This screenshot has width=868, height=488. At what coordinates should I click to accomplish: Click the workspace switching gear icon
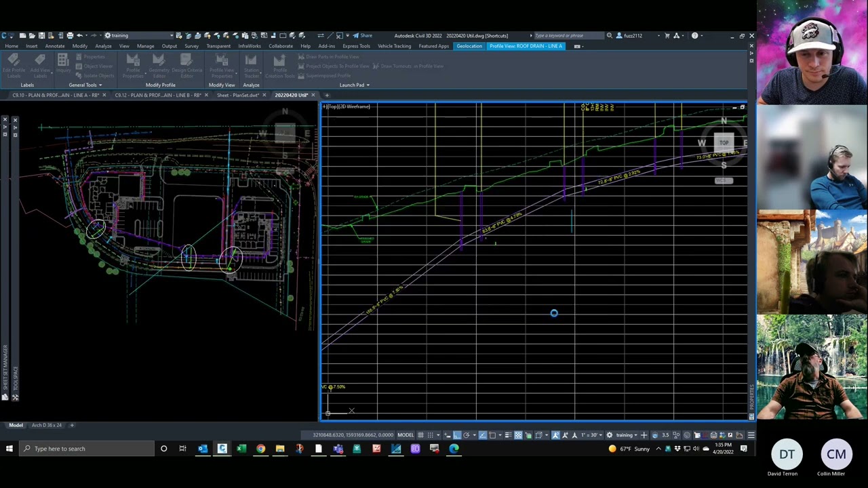(609, 435)
